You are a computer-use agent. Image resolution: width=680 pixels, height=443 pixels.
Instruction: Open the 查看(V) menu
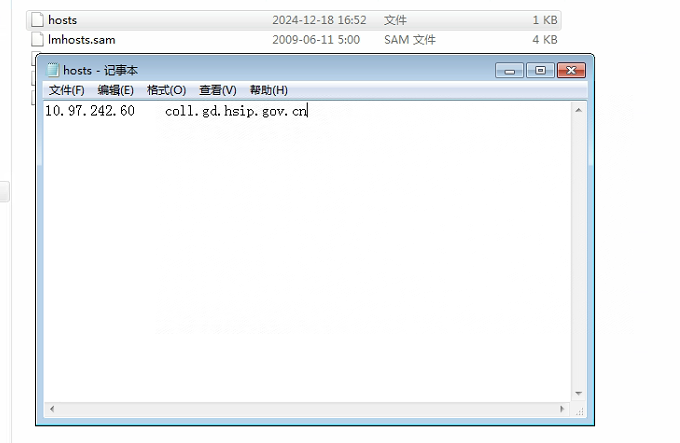[x=217, y=90]
